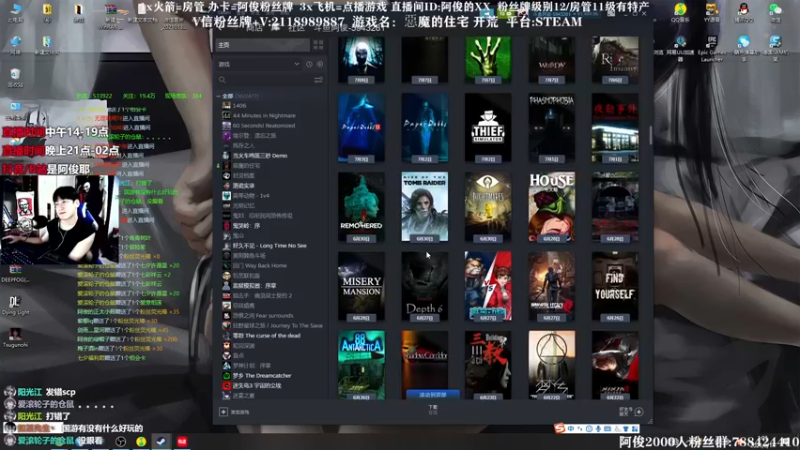Open the blue S desktop shortcut top right

point(775,48)
